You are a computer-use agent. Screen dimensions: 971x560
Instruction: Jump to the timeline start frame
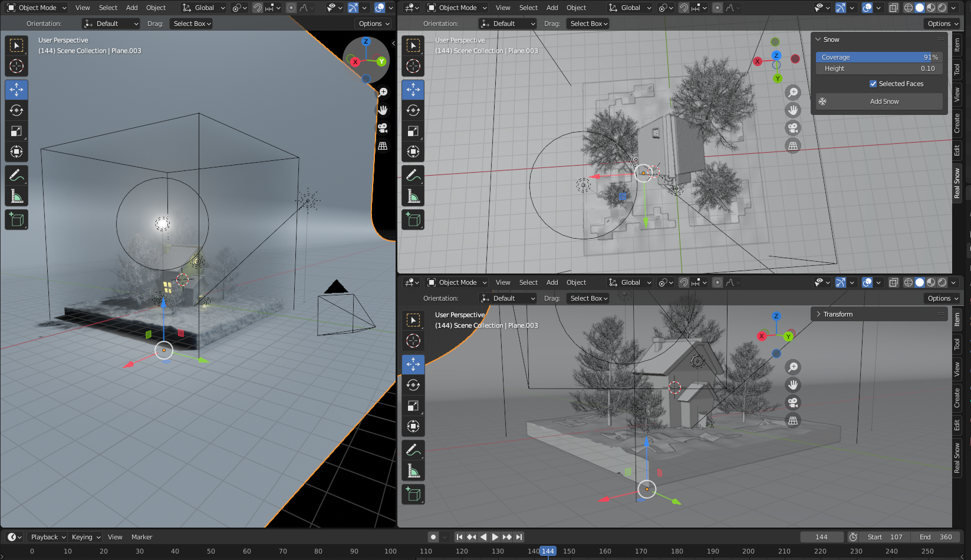pos(459,537)
